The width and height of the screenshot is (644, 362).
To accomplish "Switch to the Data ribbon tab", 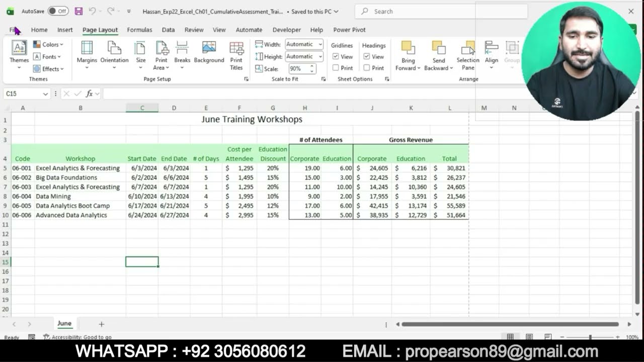I will point(168,30).
